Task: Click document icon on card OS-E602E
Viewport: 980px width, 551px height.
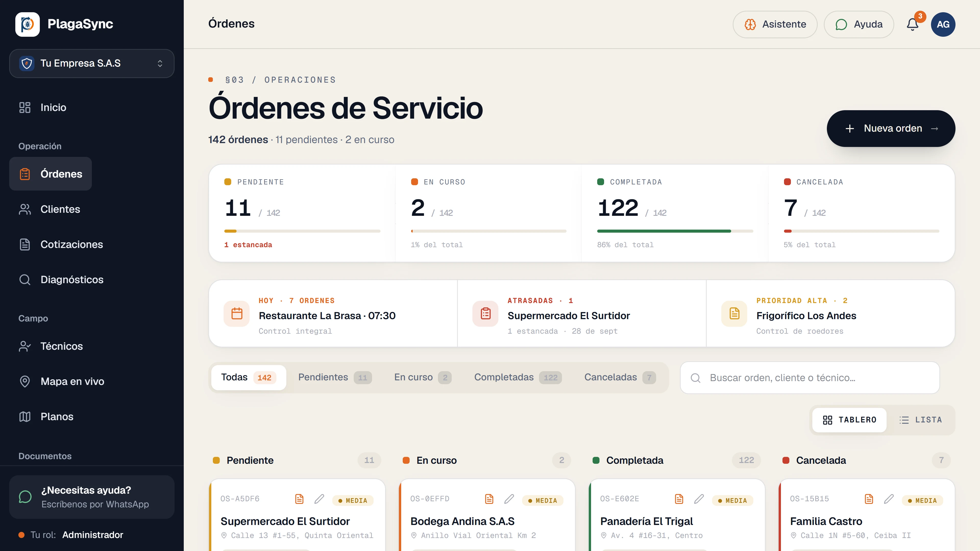Action: (x=679, y=498)
